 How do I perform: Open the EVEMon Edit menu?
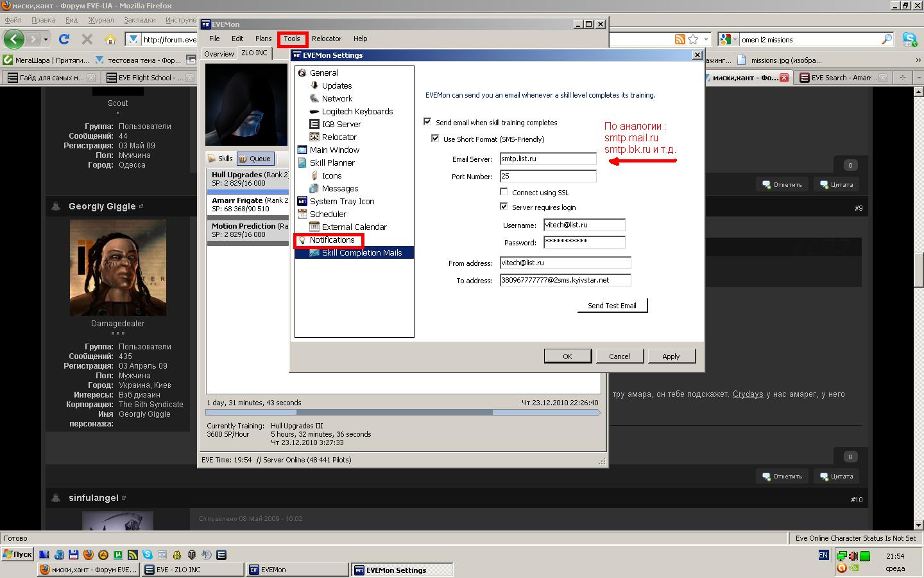237,39
